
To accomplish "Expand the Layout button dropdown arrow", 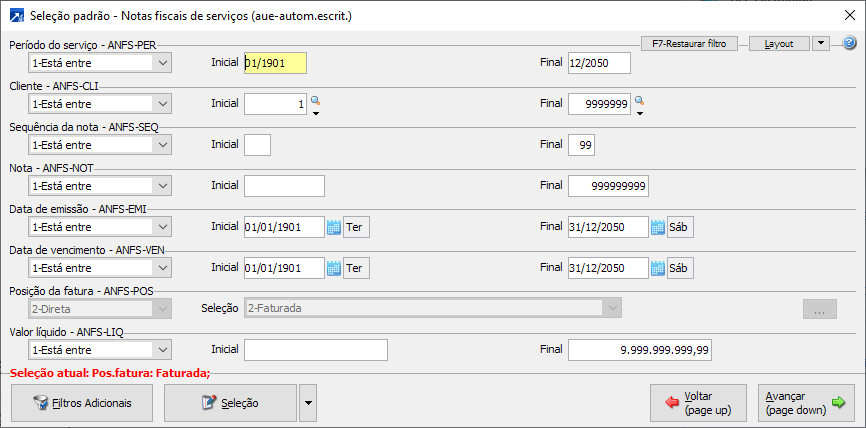I will (x=821, y=44).
